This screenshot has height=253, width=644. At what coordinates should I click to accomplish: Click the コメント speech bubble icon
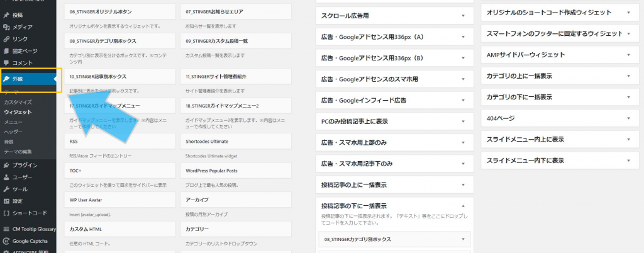(x=6, y=63)
